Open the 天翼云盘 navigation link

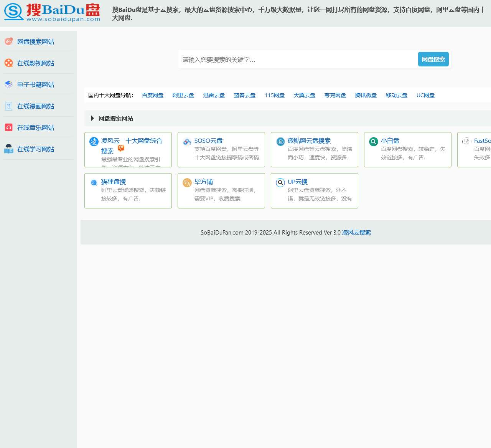[305, 95]
